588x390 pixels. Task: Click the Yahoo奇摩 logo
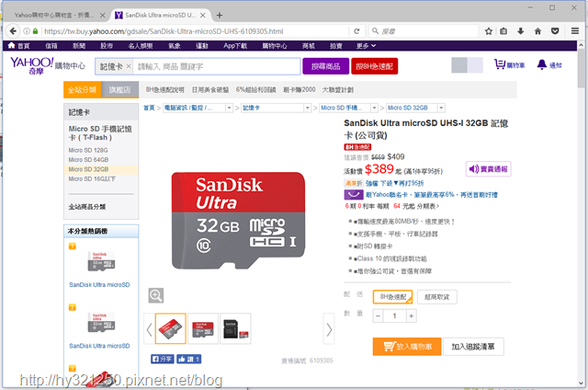31,65
